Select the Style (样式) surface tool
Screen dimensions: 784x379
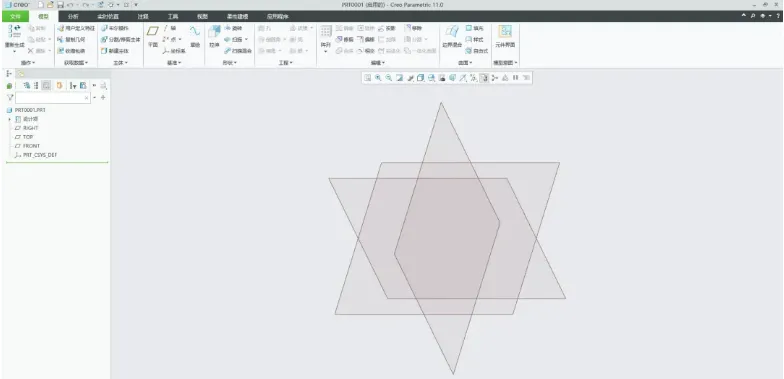(x=474, y=39)
